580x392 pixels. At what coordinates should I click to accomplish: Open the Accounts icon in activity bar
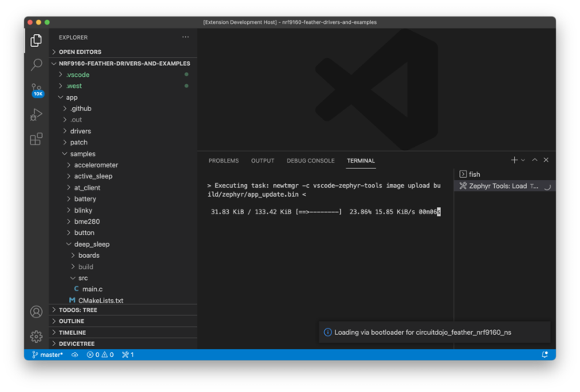[37, 312]
